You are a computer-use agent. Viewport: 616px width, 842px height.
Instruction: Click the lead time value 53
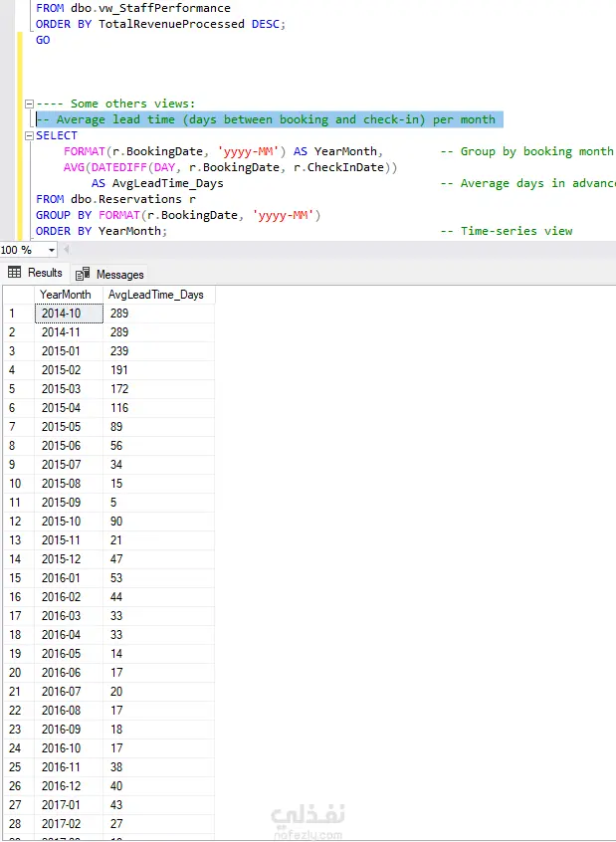(158, 578)
